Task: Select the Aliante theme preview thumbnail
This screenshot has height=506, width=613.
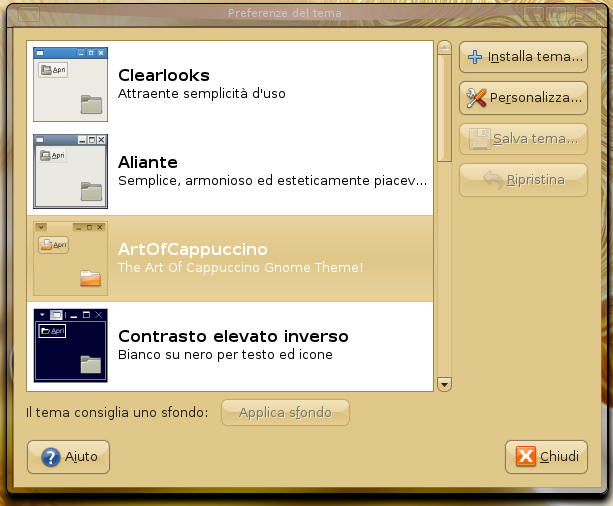Action: (70, 171)
